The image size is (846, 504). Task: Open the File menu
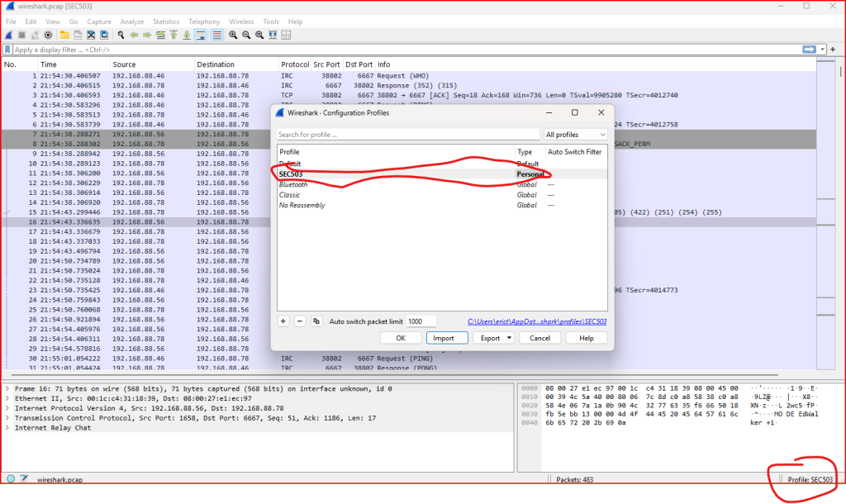11,21
